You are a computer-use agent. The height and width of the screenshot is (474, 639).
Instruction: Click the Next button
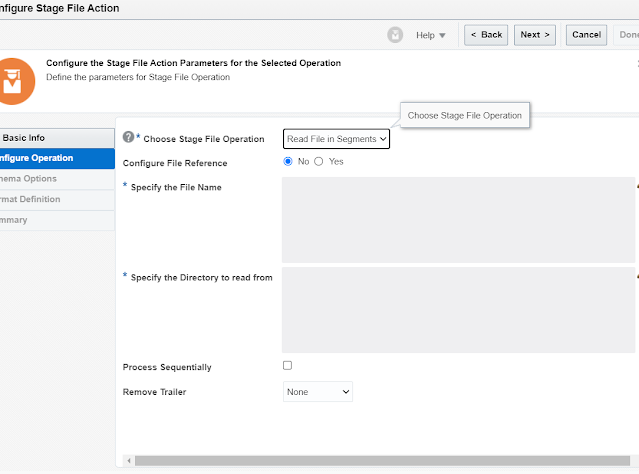pos(535,35)
